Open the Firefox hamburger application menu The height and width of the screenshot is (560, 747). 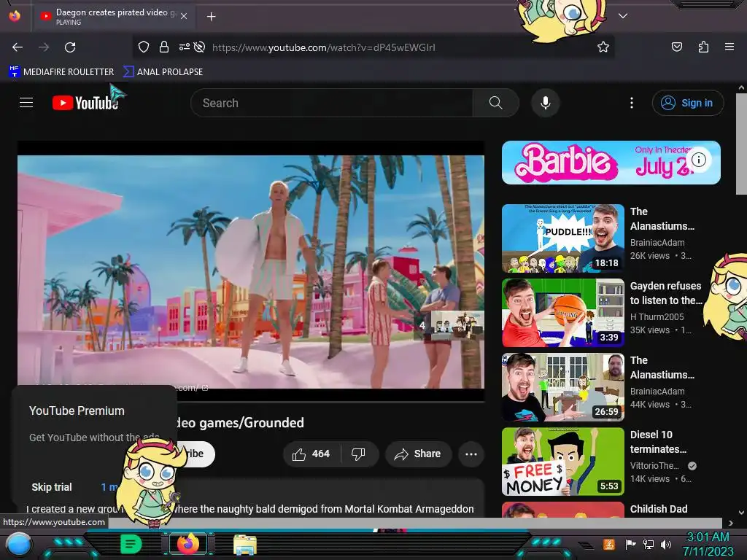729,47
